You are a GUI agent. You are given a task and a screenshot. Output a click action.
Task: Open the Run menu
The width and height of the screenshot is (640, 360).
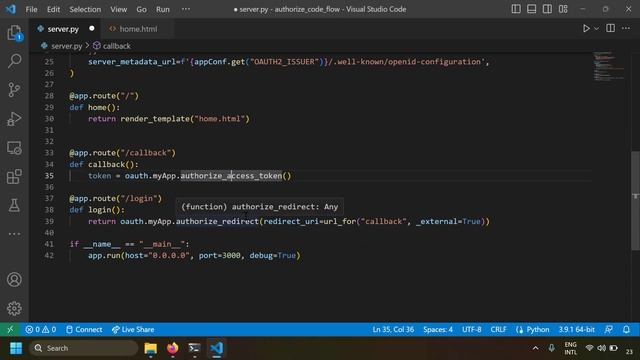coord(162,9)
